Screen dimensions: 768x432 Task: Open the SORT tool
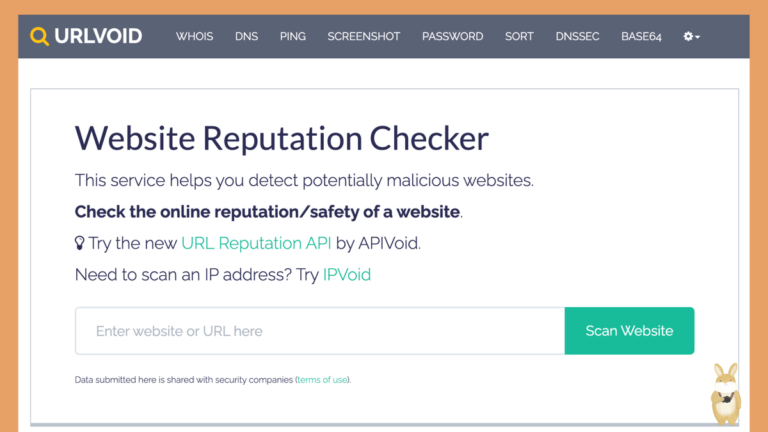pyautogui.click(x=519, y=36)
